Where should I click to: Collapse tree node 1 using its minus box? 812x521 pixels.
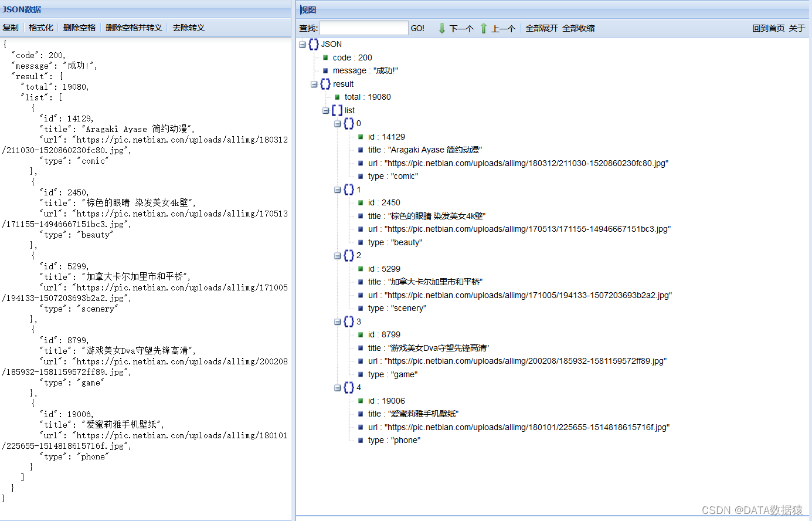337,190
